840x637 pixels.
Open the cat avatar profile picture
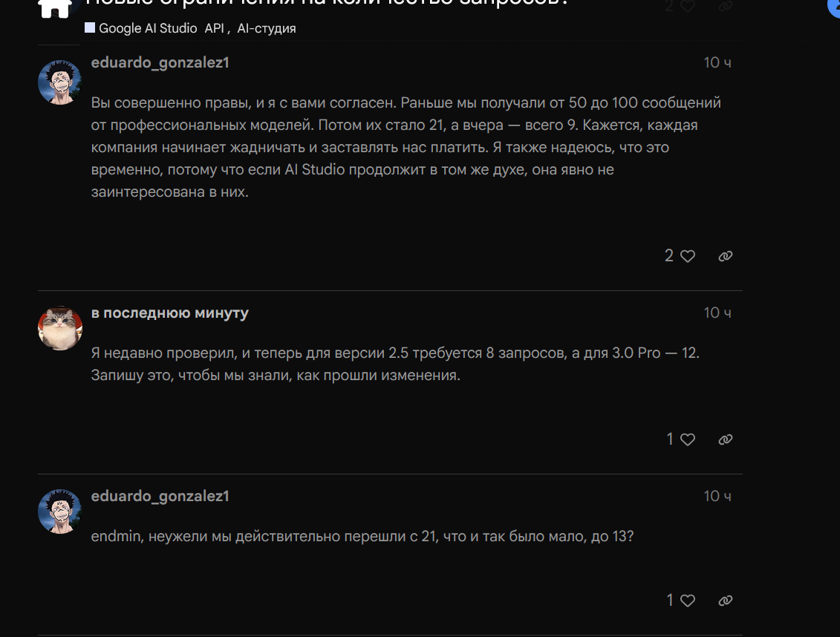[x=60, y=328]
